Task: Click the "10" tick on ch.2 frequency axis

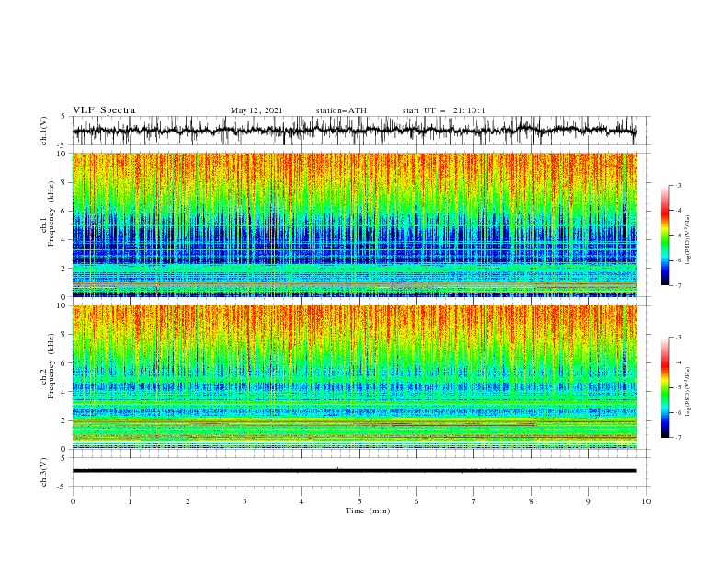Action: (x=62, y=305)
